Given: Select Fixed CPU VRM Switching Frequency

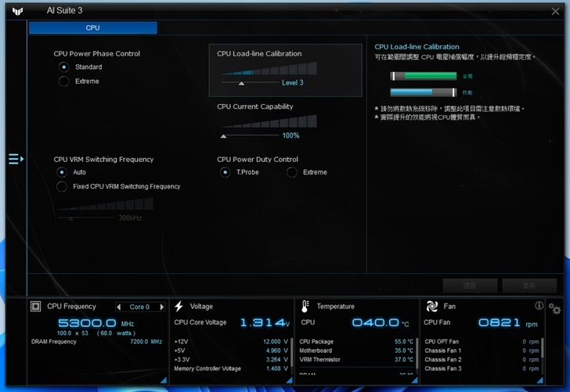Looking at the screenshot, I should click(62, 186).
